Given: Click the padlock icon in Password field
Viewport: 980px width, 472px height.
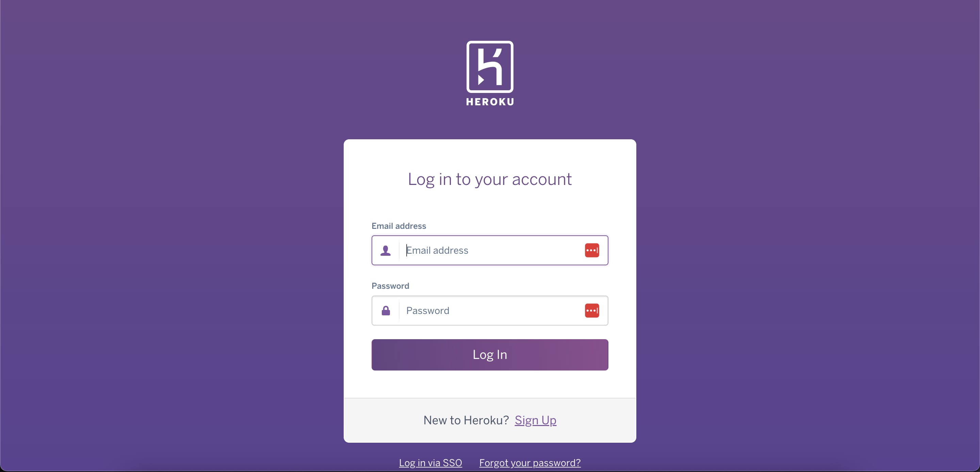Looking at the screenshot, I should [386, 311].
